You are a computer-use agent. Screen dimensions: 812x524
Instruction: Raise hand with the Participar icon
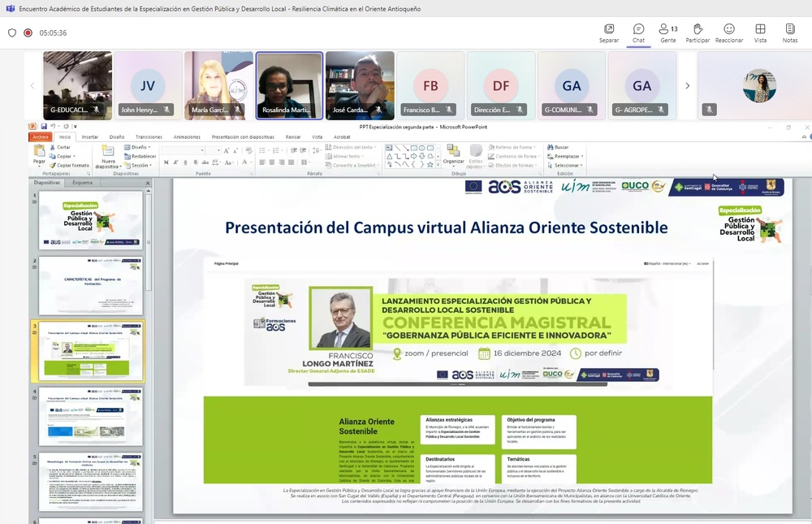[697, 32]
